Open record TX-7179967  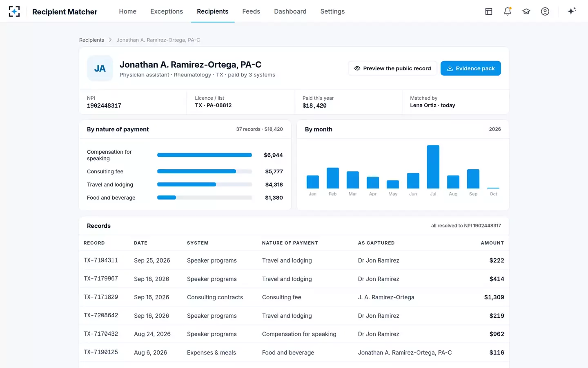pos(101,278)
